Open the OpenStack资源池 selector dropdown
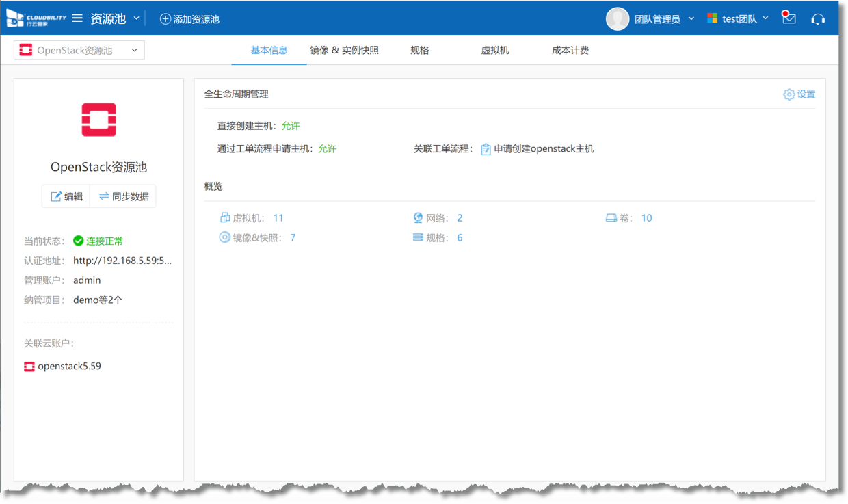Viewport: 848px width, 504px height. (x=79, y=50)
